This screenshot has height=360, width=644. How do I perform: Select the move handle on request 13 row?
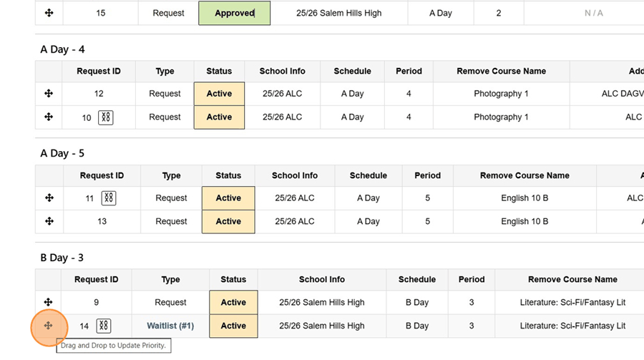tap(49, 221)
